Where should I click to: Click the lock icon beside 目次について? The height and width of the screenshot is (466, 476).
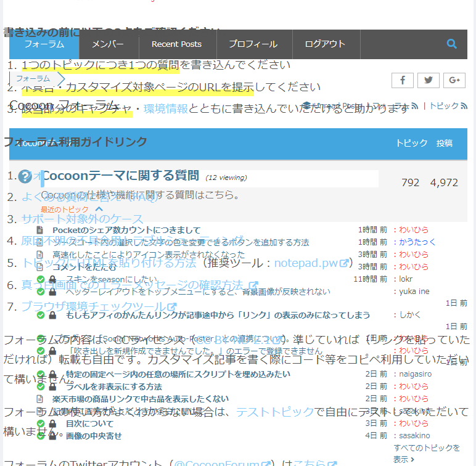[52, 423]
